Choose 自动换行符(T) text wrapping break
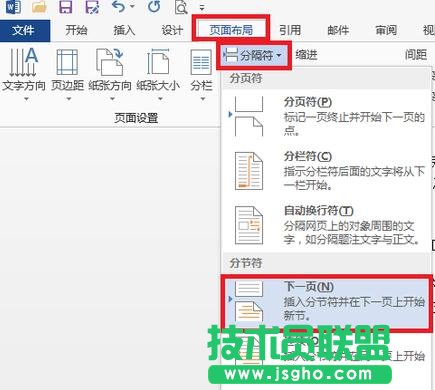This screenshot has height=390, width=435. (327, 225)
